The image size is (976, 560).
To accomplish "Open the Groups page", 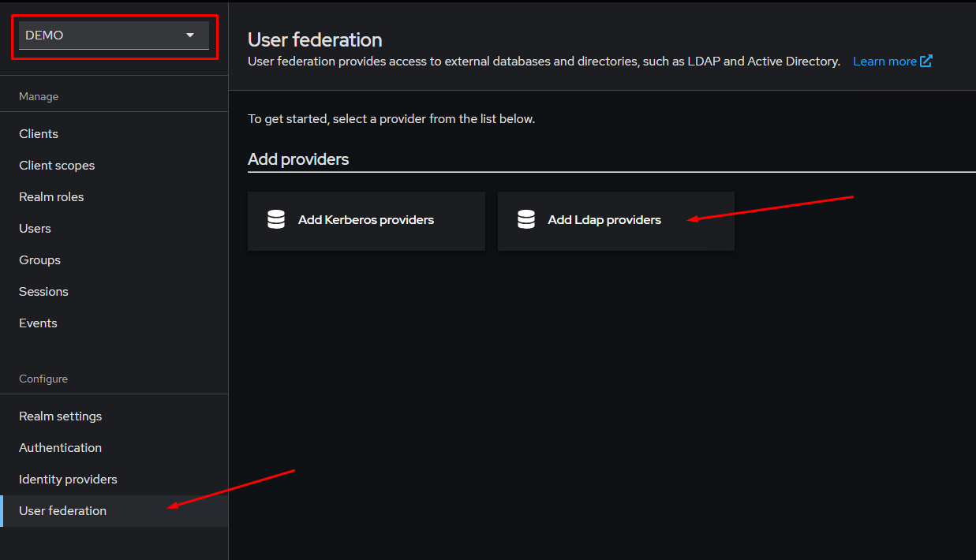I will click(39, 260).
